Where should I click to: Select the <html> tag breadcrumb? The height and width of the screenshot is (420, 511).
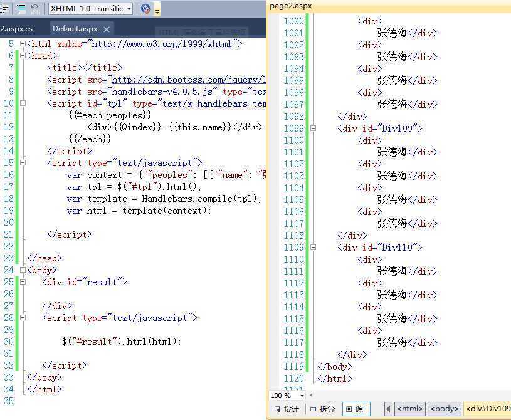pyautogui.click(x=410, y=409)
